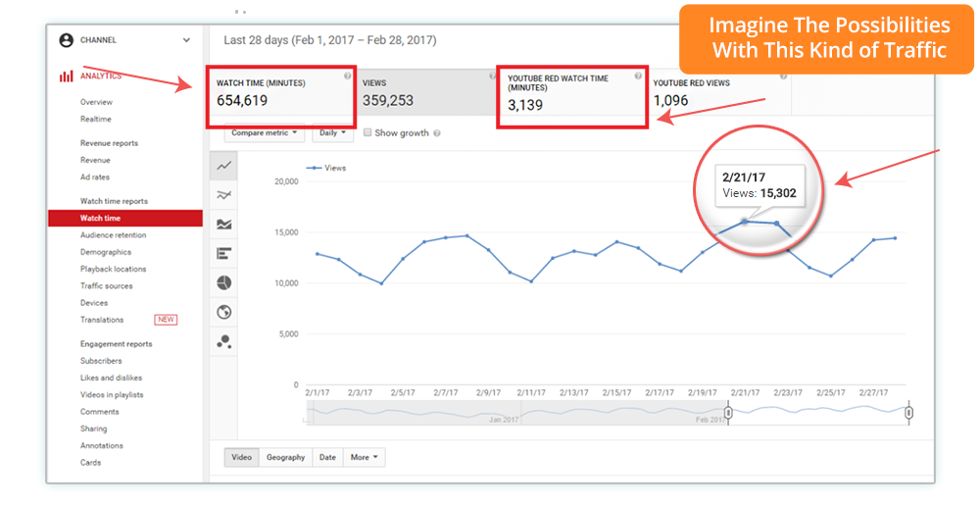Screen dimensions: 980x506
Task: Click the Channel account avatar icon
Action: 66,40
